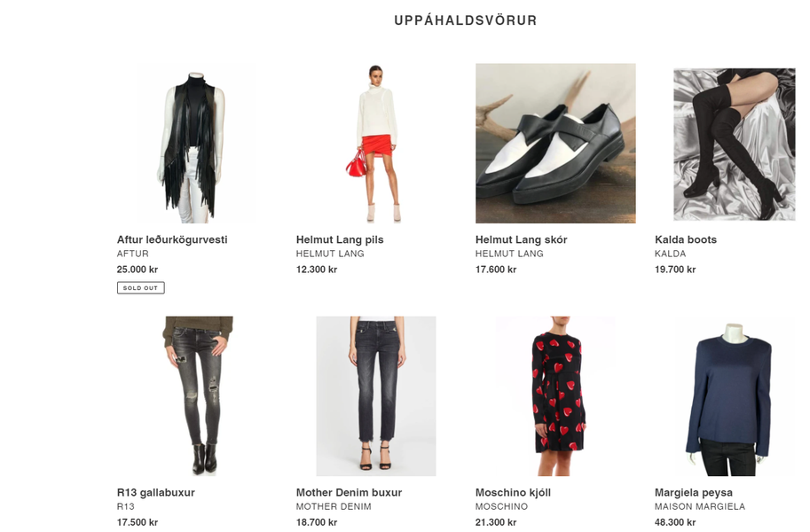View the Moschino kjóll heart dress image

pyautogui.click(x=555, y=396)
